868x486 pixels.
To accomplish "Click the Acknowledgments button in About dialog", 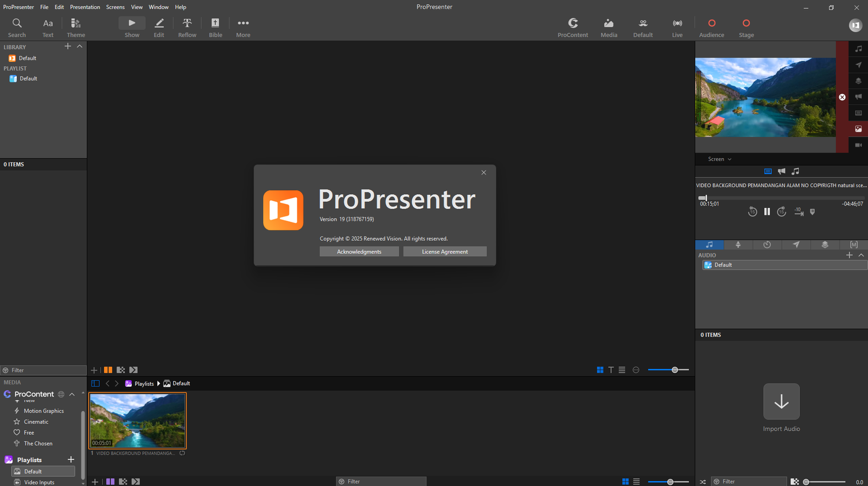I will click(x=359, y=252).
